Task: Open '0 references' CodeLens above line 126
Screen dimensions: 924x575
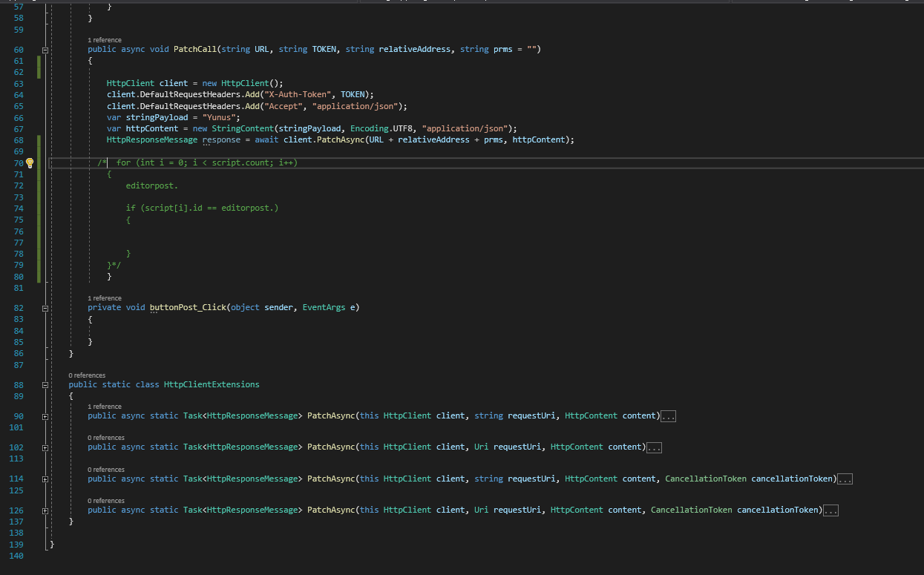Action: [x=106, y=501]
